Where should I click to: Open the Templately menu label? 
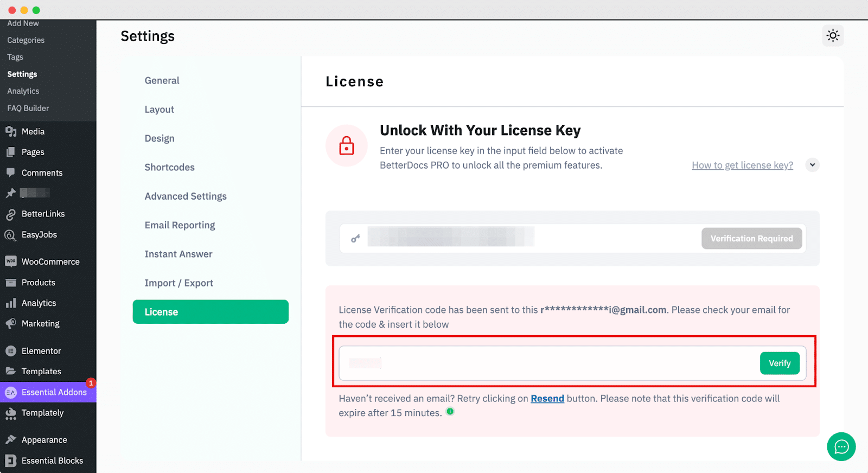point(43,413)
